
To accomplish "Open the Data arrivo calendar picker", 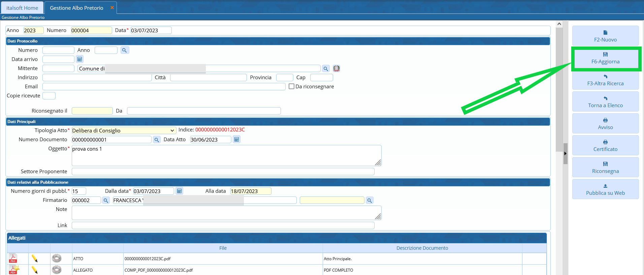I will tap(80, 59).
